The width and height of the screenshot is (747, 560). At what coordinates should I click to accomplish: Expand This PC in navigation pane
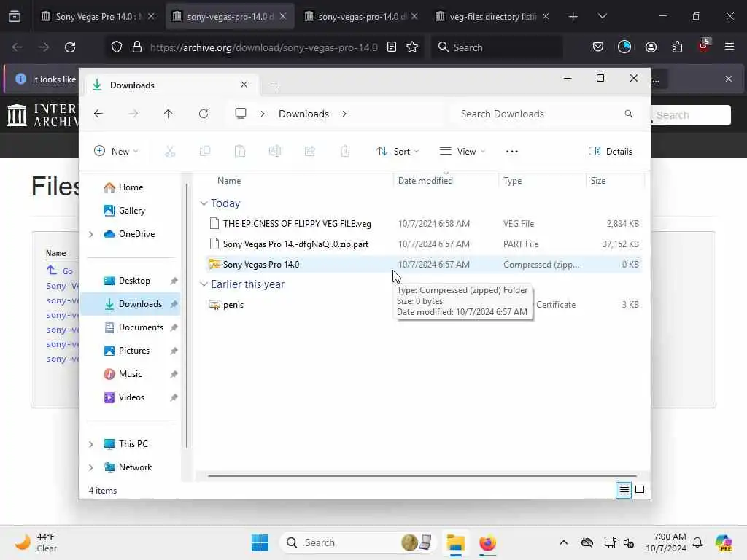pyautogui.click(x=90, y=444)
